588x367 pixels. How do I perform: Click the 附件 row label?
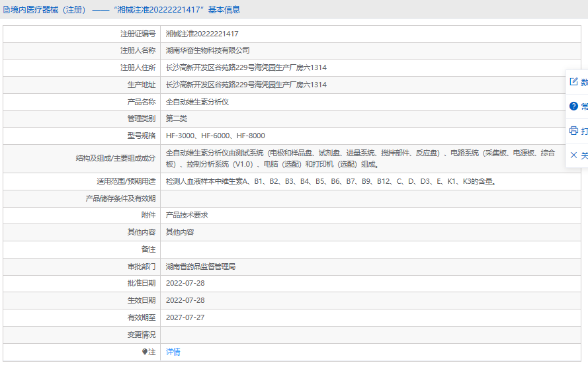[149, 215]
